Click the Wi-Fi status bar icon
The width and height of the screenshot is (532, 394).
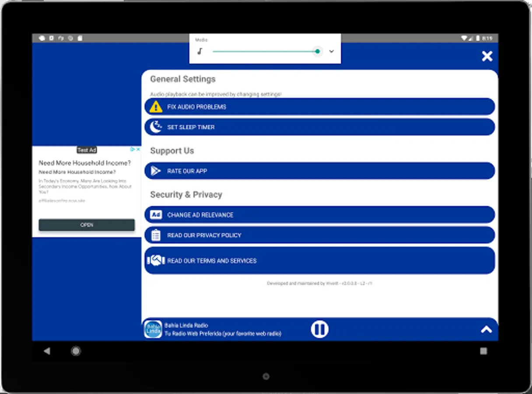(465, 38)
